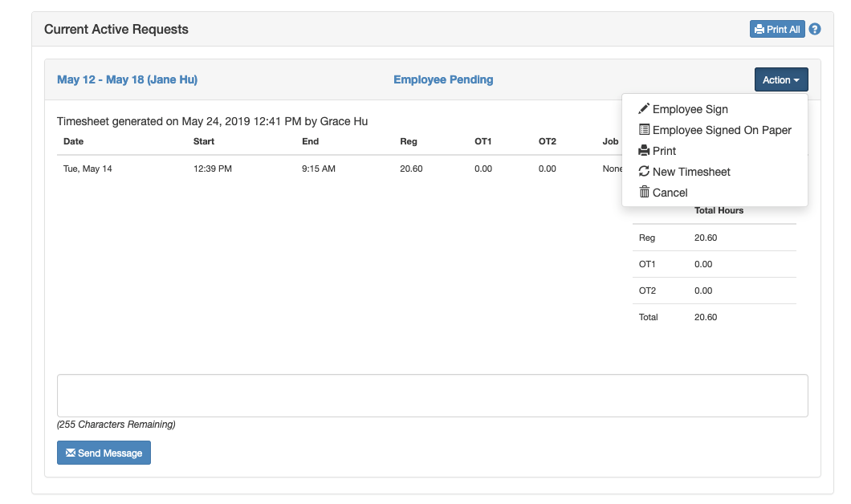The height and width of the screenshot is (504, 851).
Task: Click the End column header
Action: [x=310, y=141]
